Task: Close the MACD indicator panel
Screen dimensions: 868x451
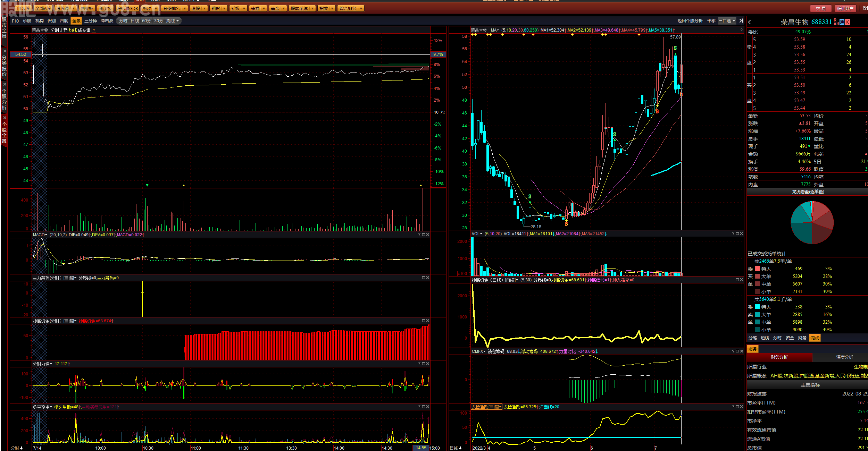Action: click(x=428, y=235)
